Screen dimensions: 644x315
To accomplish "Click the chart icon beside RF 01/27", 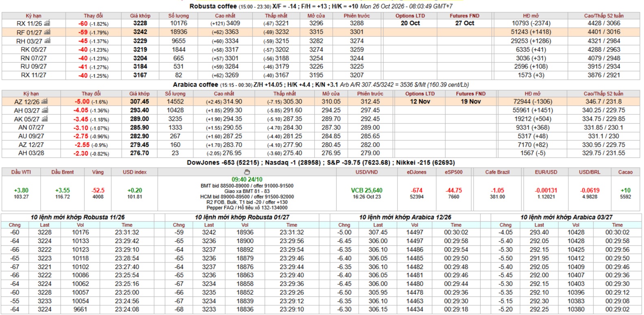I will point(47,32).
